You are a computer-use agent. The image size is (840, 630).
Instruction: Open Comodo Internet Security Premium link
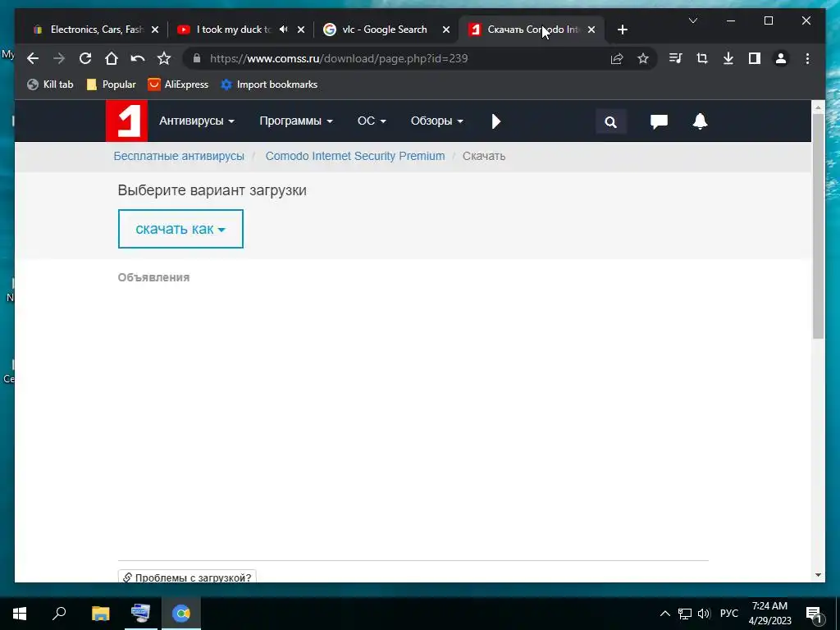(x=355, y=156)
